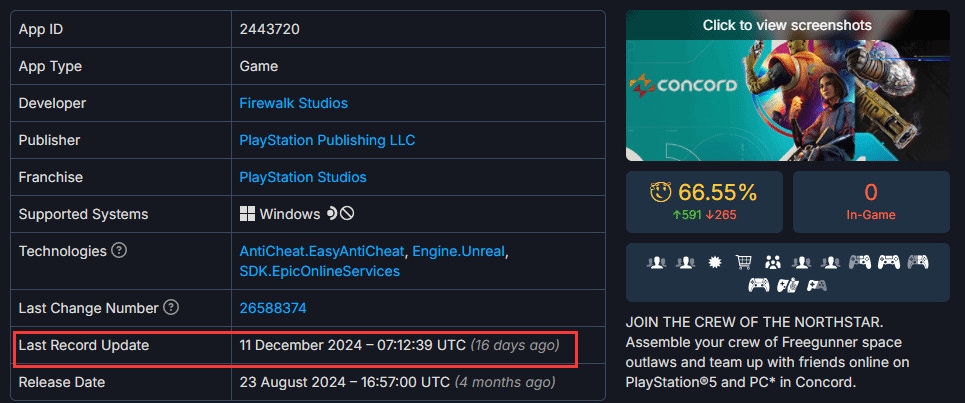Click the 'Click to view screenshots' banner

coord(787,25)
